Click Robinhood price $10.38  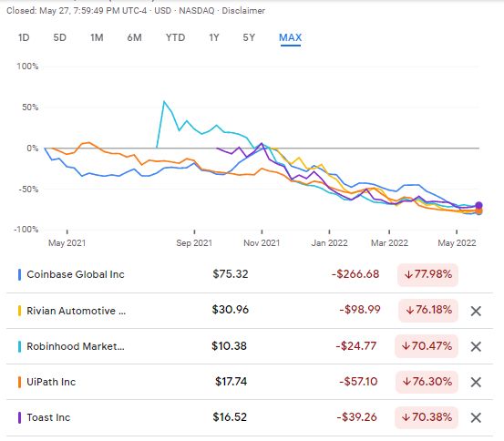coord(229,346)
